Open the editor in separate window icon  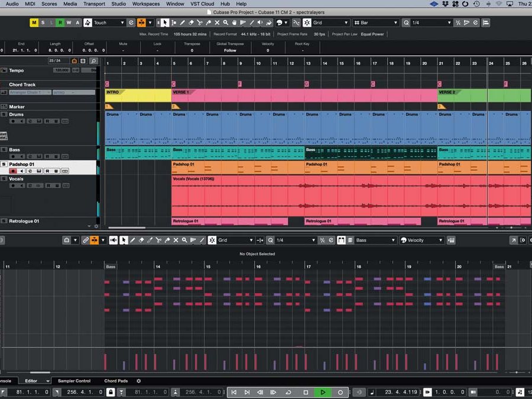pos(514,240)
